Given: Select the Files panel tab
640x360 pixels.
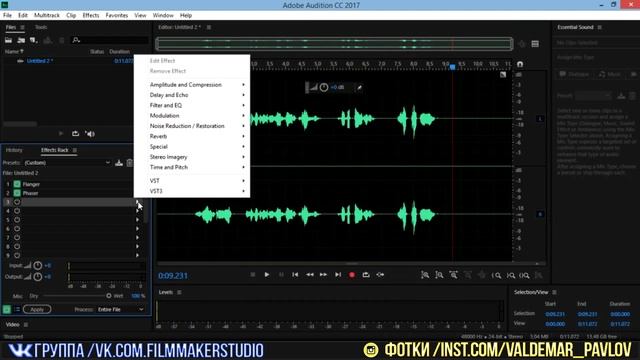Looking at the screenshot, I should tap(11, 27).
